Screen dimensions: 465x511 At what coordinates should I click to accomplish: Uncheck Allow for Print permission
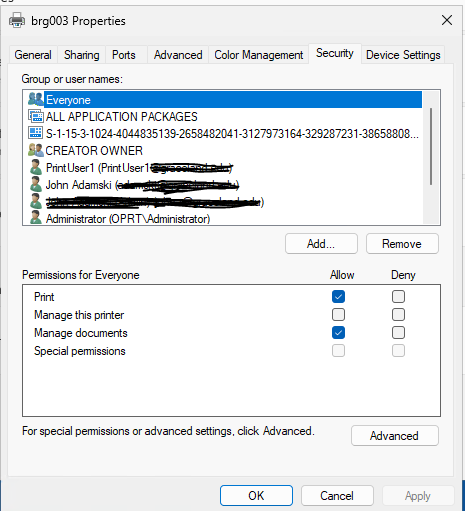point(338,296)
